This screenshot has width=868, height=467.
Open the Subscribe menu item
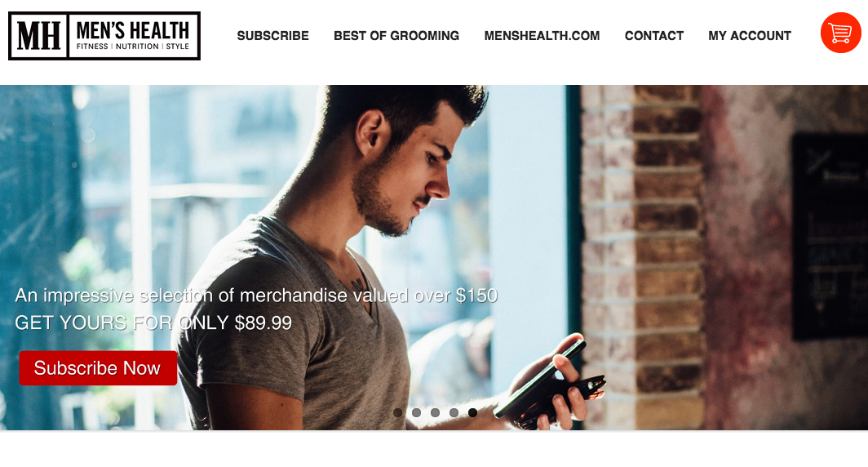coord(273,35)
